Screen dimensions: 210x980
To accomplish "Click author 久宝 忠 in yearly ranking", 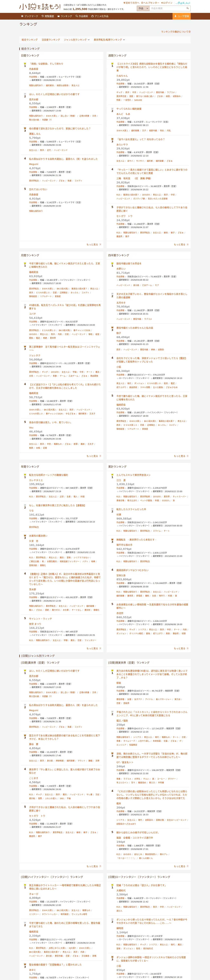I will tap(34, 541).
